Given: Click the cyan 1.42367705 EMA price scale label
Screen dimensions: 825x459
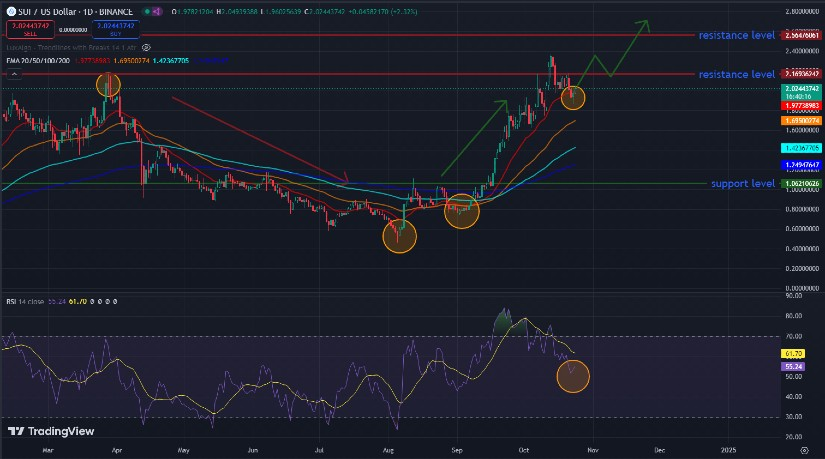Looking at the screenshot, I should point(801,148).
